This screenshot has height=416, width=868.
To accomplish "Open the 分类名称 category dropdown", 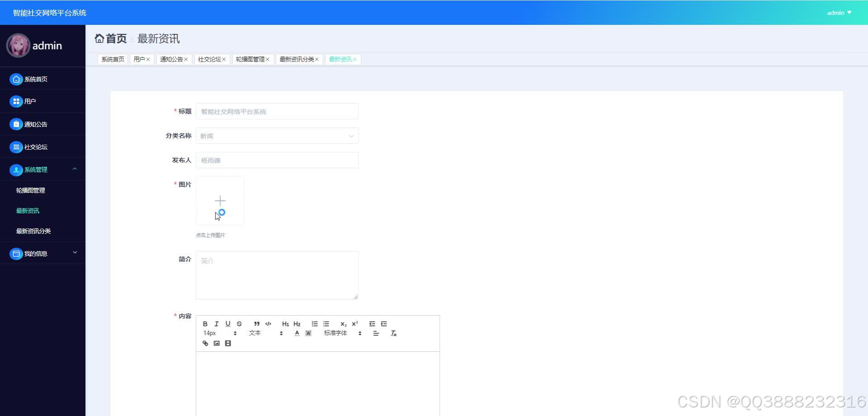I will (x=277, y=136).
